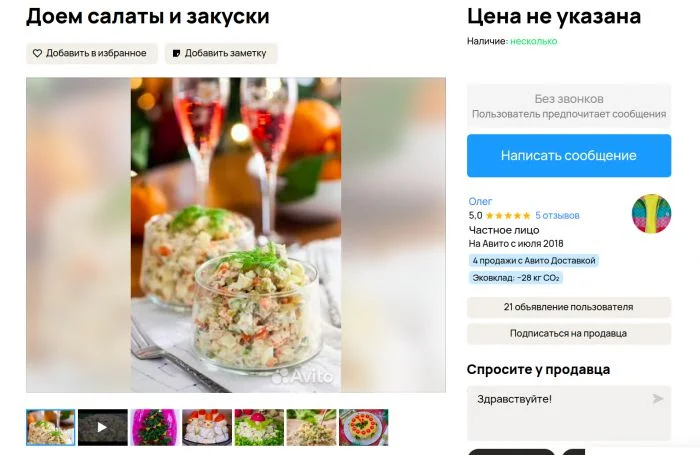
Task: Select the first Olivier salad thumbnail
Action: click(x=50, y=427)
